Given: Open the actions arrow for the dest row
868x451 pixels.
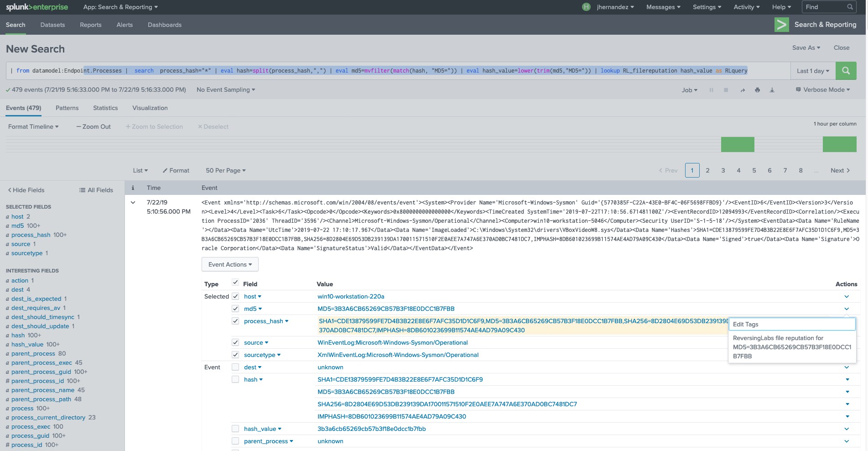Looking at the screenshot, I should point(847,367).
